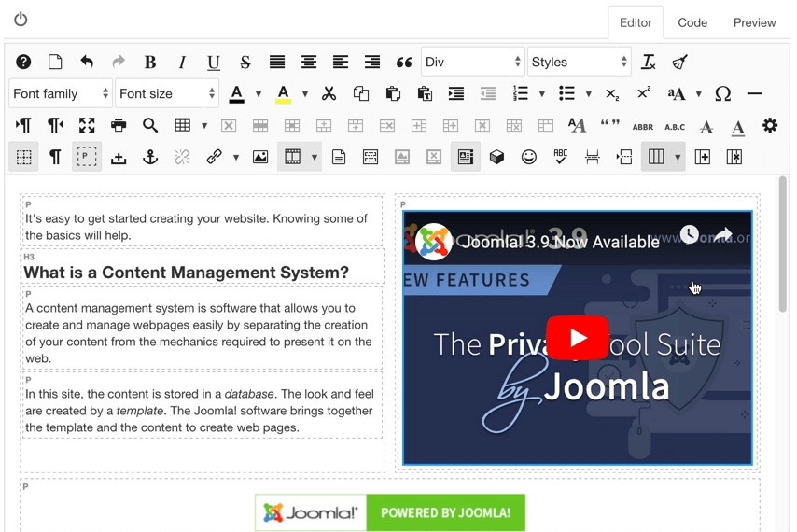Image resolution: width=797 pixels, height=532 pixels.
Task: Click the video Watch later clock icon
Action: [x=690, y=234]
